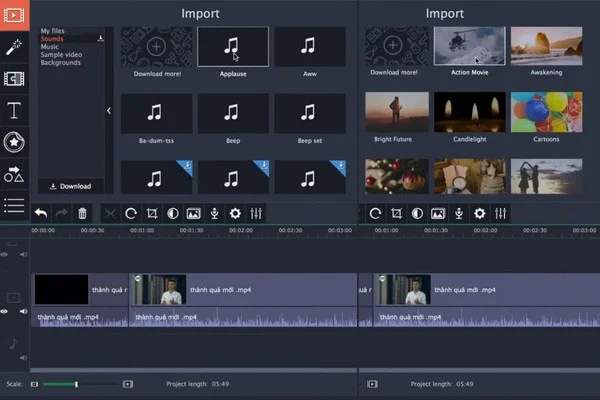
Task: Select the Cartoons balloons thumbnail
Action: point(546,112)
